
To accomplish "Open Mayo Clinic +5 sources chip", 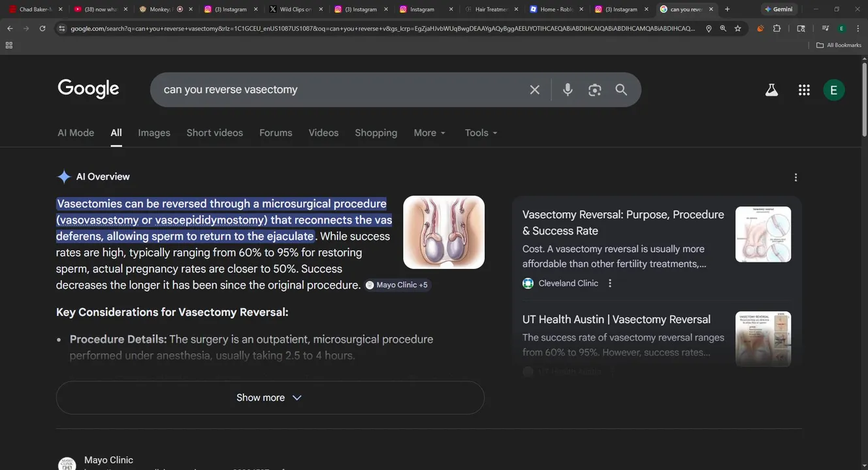I will point(397,285).
